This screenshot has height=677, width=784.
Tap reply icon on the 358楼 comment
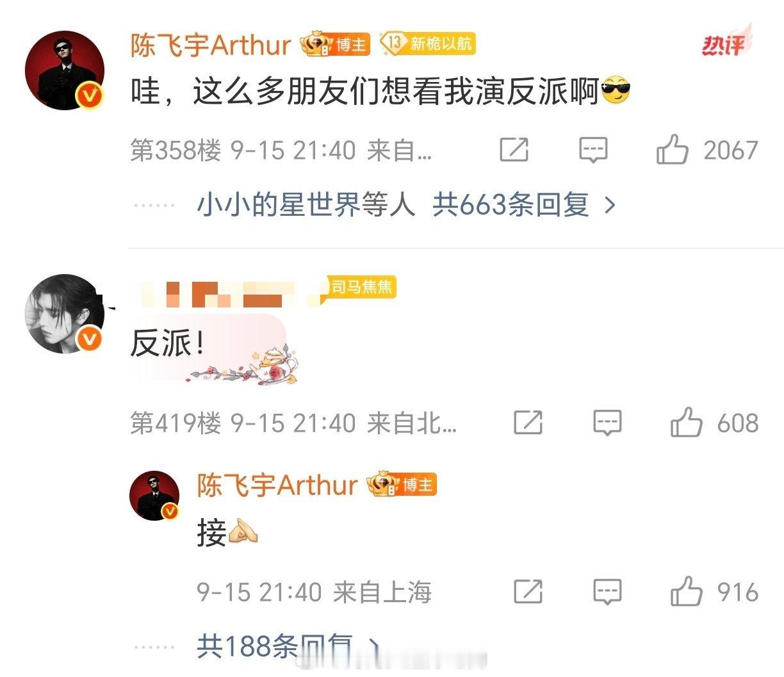coord(593,151)
